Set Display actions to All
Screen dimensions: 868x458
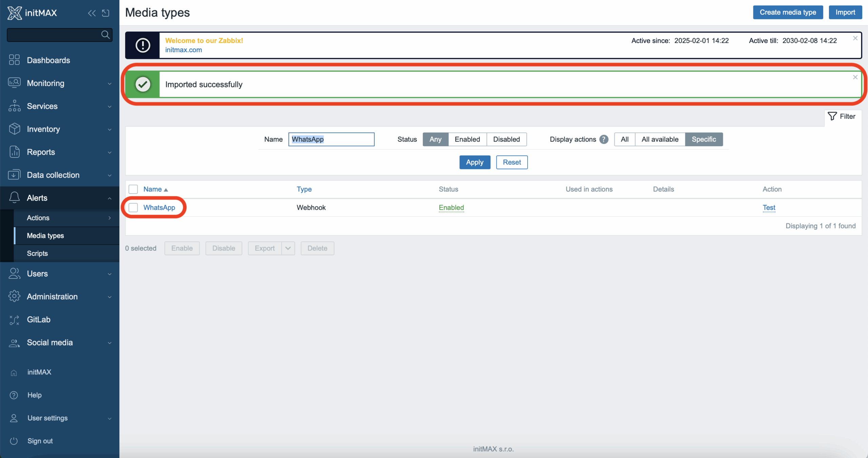(625, 139)
